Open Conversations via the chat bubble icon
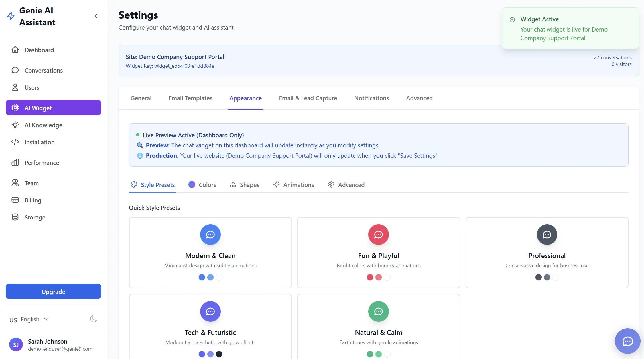 pyautogui.click(x=15, y=70)
